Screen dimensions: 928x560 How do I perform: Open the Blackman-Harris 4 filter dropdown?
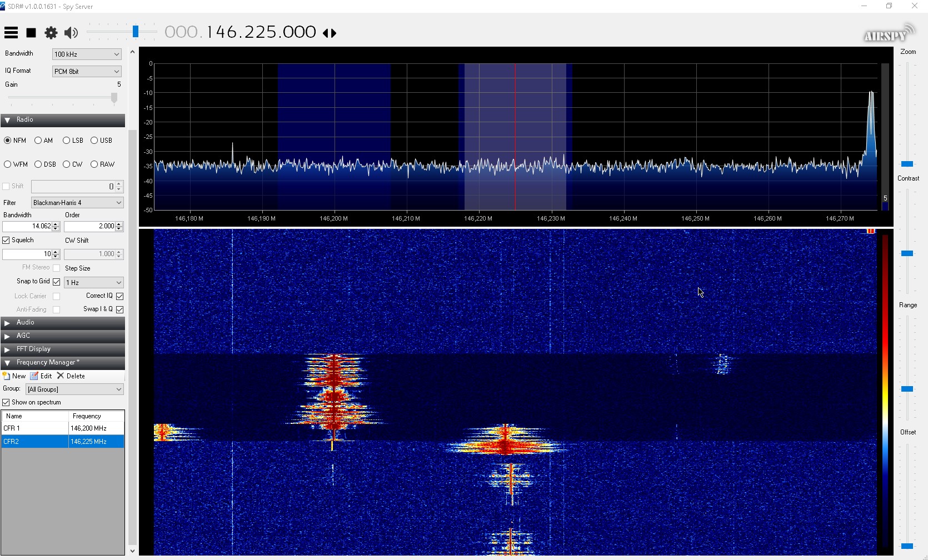pos(77,203)
